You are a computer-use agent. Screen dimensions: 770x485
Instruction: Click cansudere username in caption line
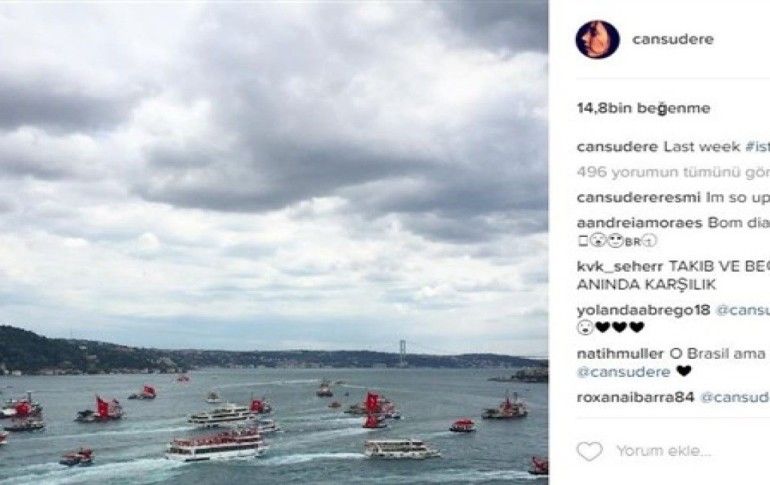tap(617, 147)
